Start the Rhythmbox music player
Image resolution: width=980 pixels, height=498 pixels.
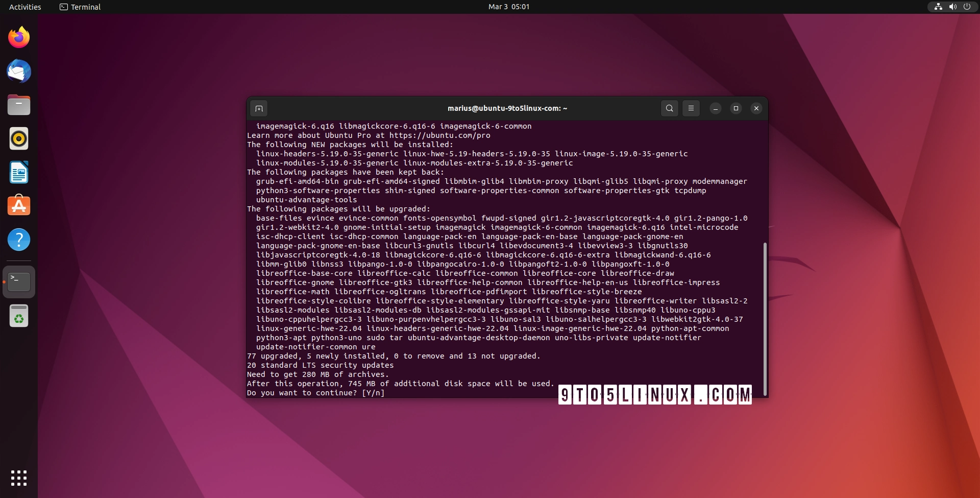pos(19,138)
